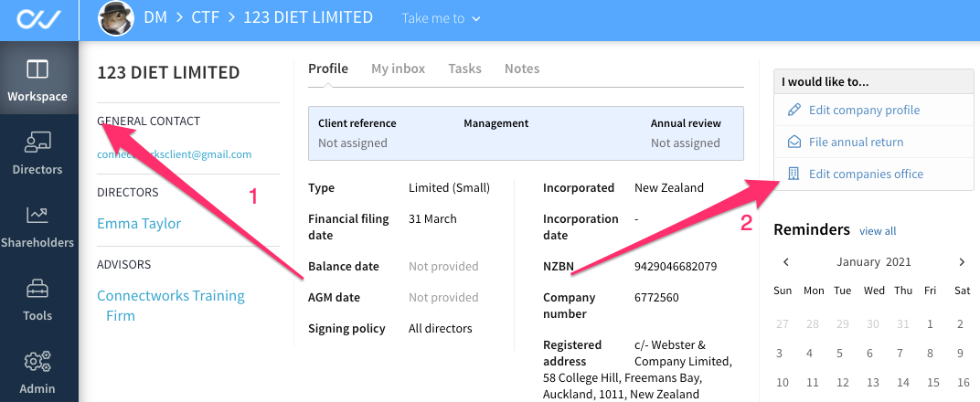Select January 10 on the calendar
Image resolution: width=980 pixels, height=402 pixels.
point(782,383)
